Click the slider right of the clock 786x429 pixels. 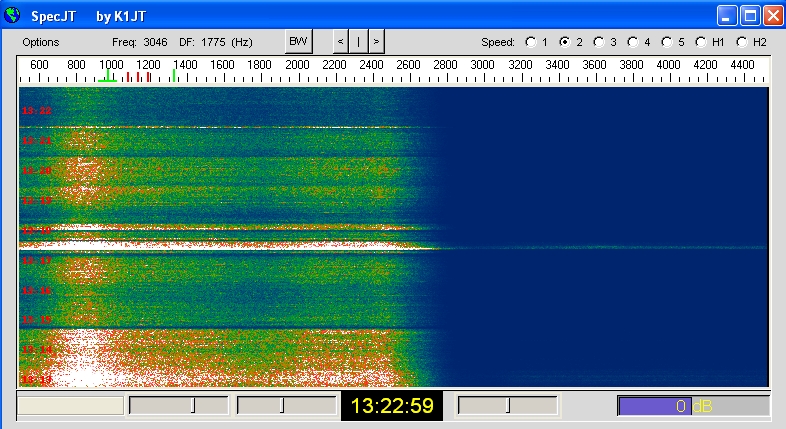pyautogui.click(x=507, y=405)
